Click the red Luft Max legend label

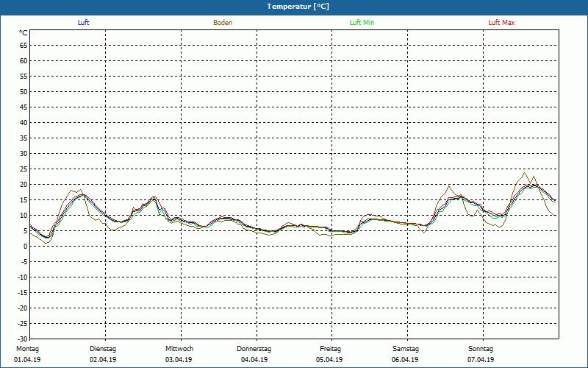tap(501, 23)
